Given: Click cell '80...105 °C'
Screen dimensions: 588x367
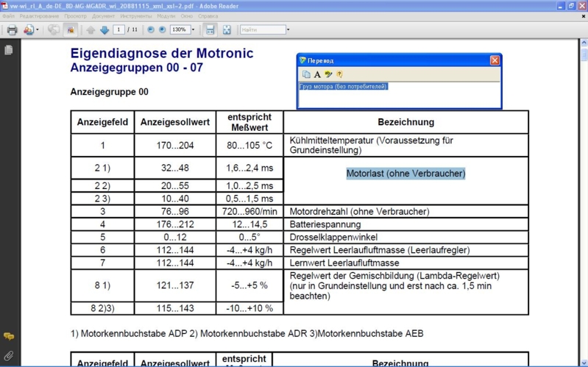Looking at the screenshot, I should [x=249, y=146].
